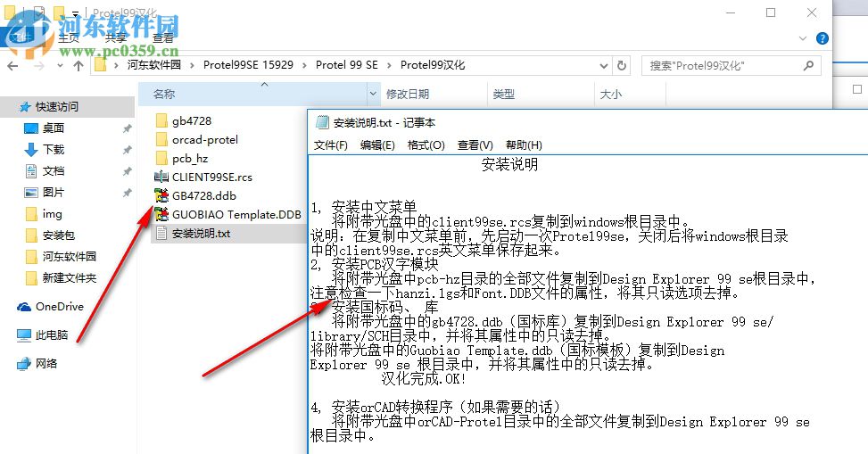Open Notepad 查看(V) menu
868x454 pixels.
pyautogui.click(x=475, y=145)
